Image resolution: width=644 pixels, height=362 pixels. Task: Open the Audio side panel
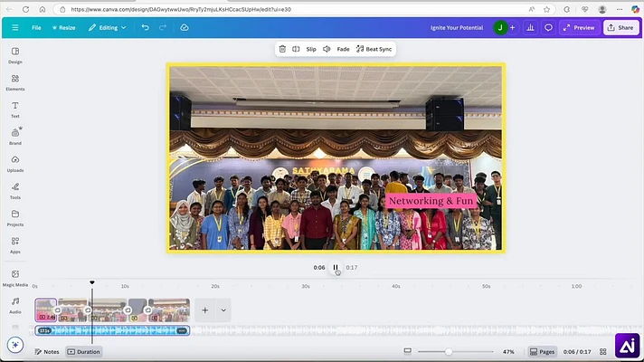click(x=15, y=305)
